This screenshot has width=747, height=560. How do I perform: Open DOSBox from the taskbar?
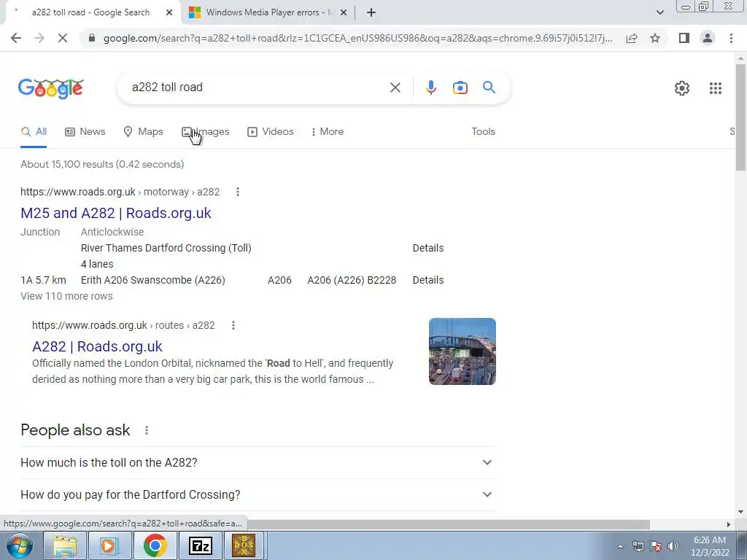tap(244, 545)
